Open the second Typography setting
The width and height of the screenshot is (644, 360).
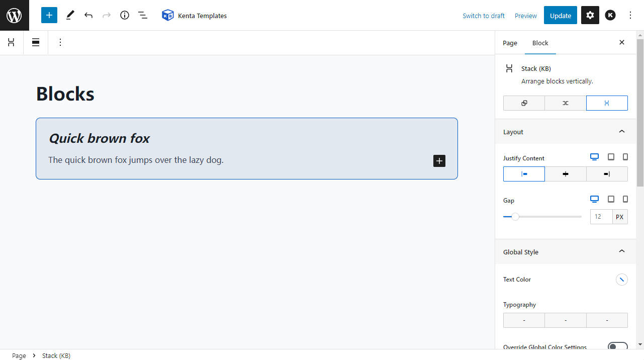(566, 320)
